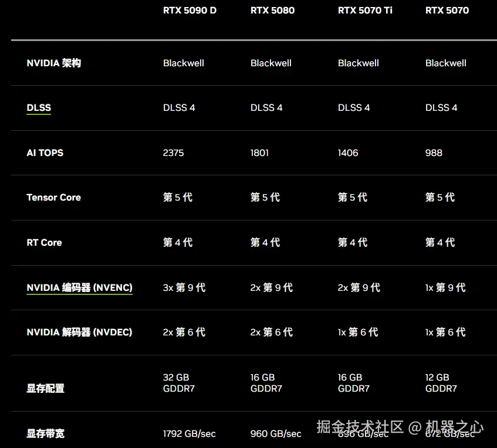Click Blackwell under RTX 5070 Ti
Viewport: 497px width, 448px height.
(359, 63)
